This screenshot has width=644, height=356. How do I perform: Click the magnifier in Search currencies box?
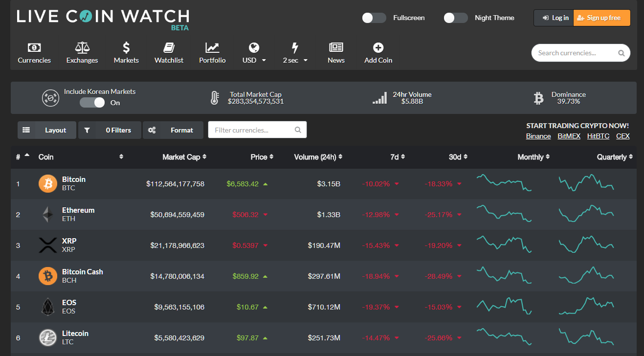(x=621, y=53)
